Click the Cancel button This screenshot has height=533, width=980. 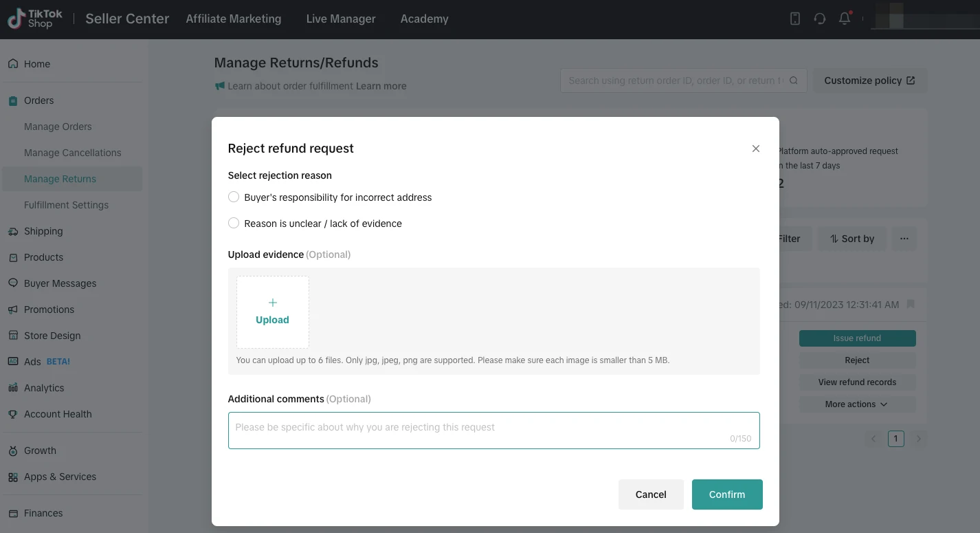pos(651,494)
